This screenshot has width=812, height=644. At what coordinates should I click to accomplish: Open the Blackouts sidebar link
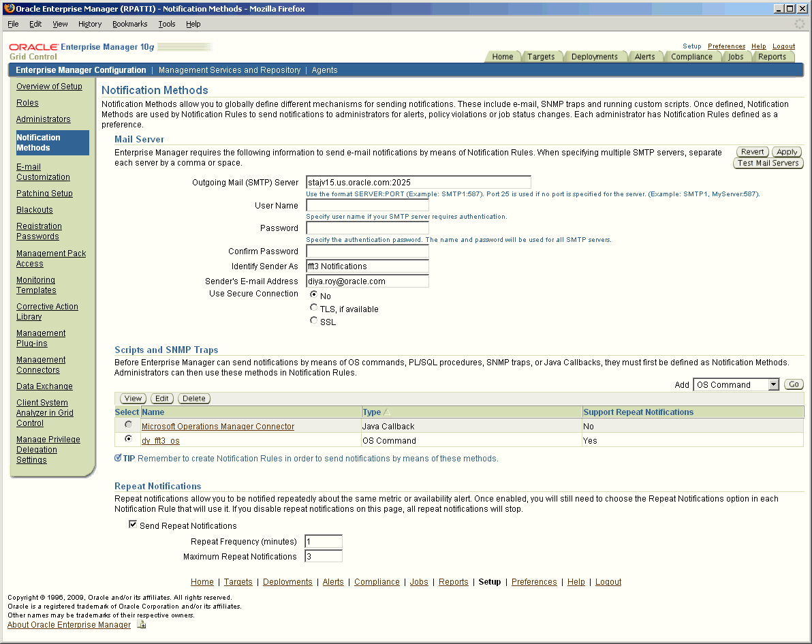point(35,210)
